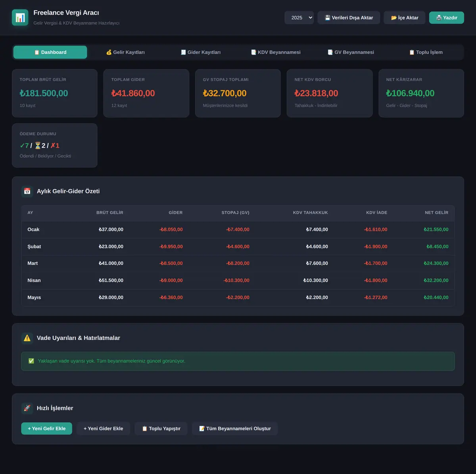Click the Yeni Gelir Ekle button
Viewport: 476px width, 474px height.
[x=47, y=428]
